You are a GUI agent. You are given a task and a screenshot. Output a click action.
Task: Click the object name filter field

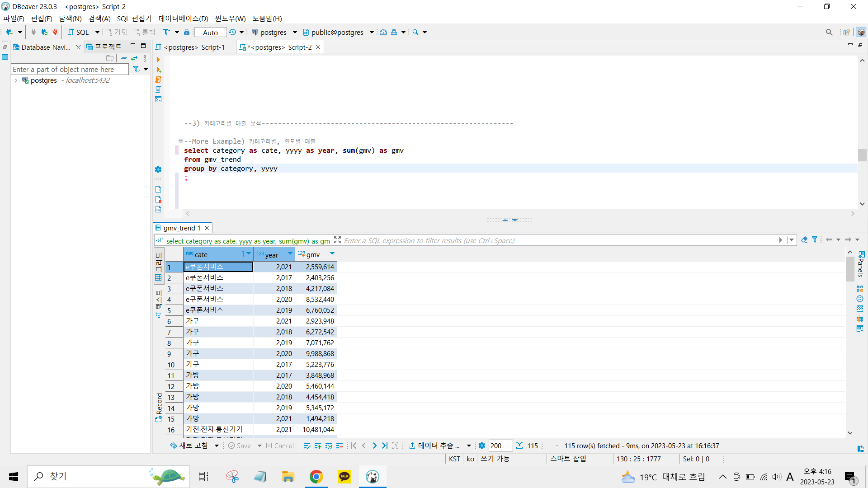69,70
